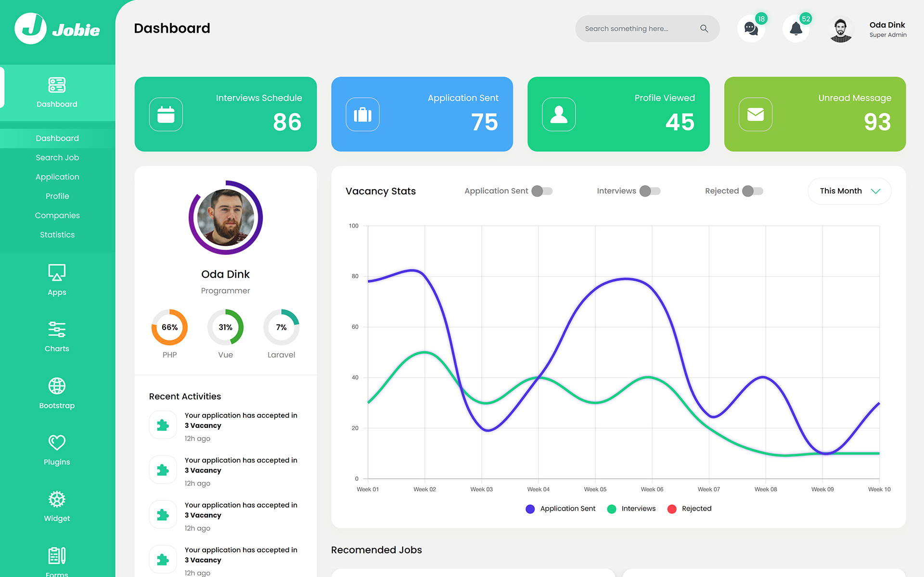Click the Search something here field
Image resolution: width=924 pixels, height=577 pixels.
[635, 28]
